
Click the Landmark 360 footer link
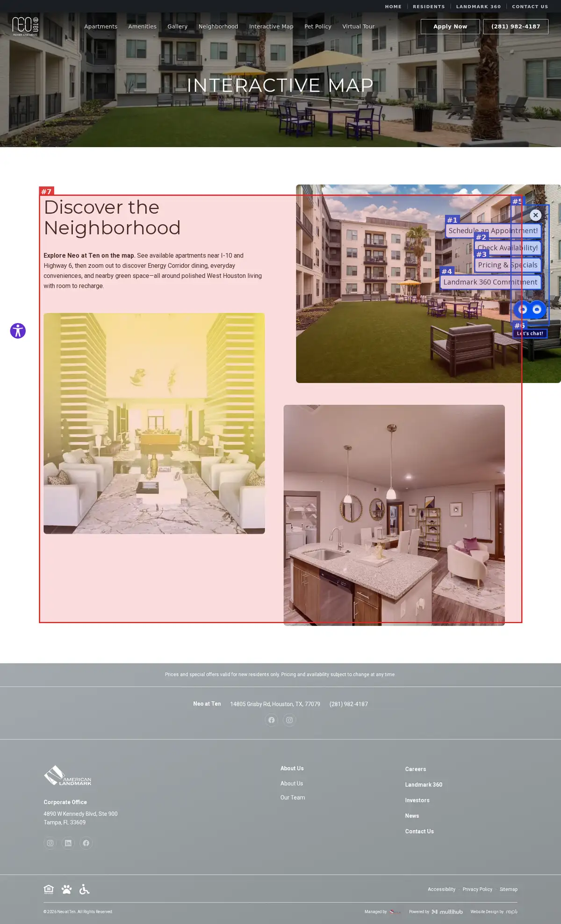pos(424,785)
